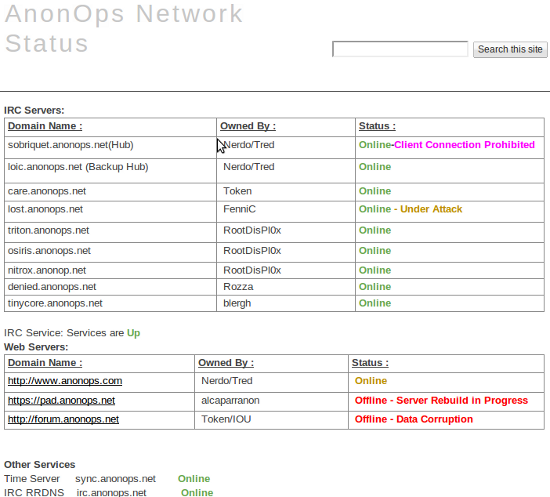Click the irc.anonops.net RRDNS entry
This screenshot has height=497, width=550.
(x=111, y=492)
